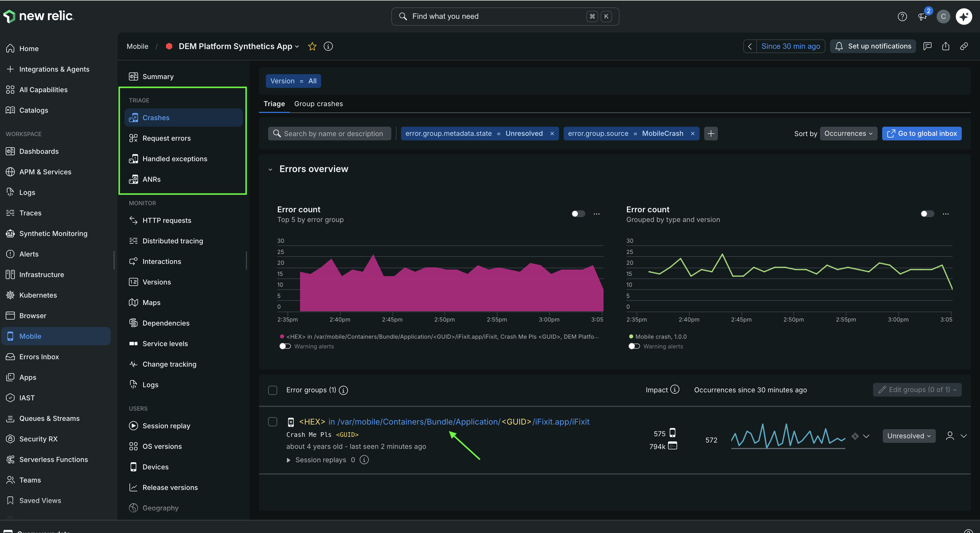Click the occurrences sparkline in the error row
The image size is (980, 533).
pos(788,436)
